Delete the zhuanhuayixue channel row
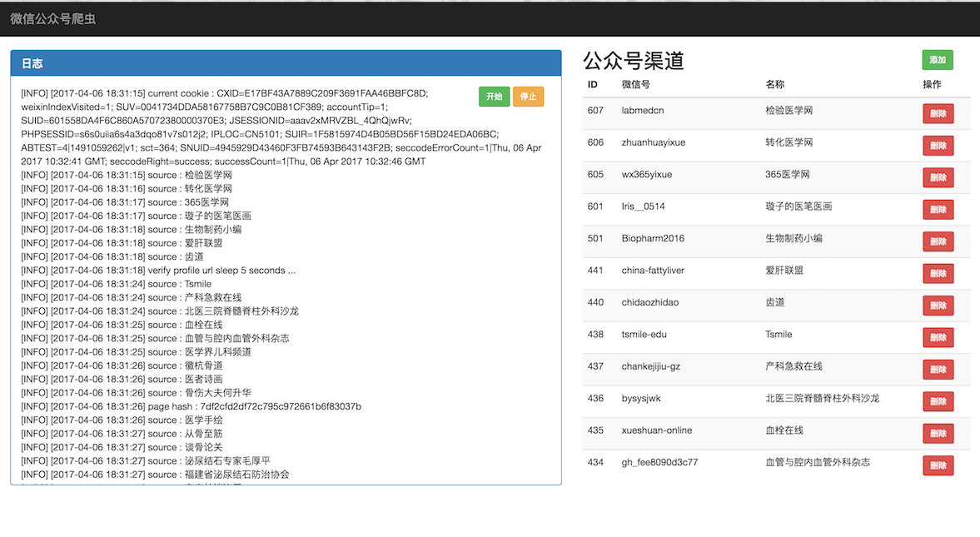 click(x=938, y=146)
